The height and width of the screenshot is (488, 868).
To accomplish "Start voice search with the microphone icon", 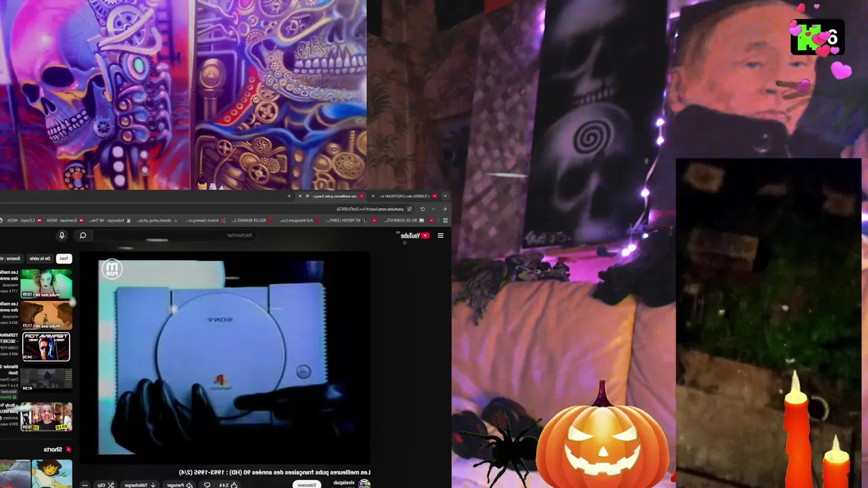I will pyautogui.click(x=62, y=236).
